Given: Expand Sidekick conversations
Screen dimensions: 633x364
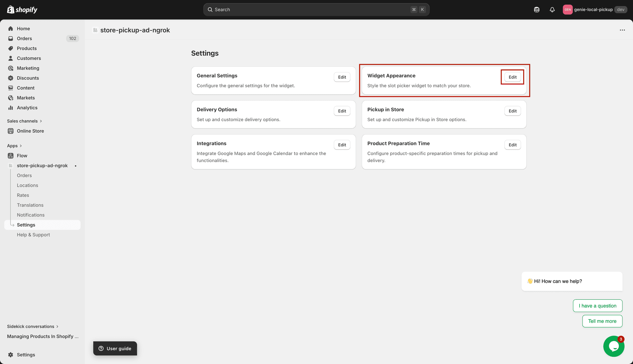Looking at the screenshot, I should click(x=57, y=326).
